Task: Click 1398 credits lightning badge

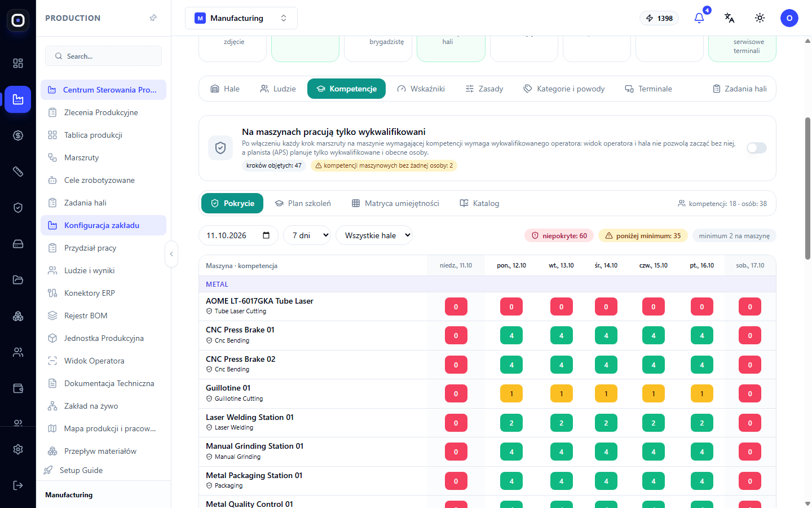Action: click(659, 18)
